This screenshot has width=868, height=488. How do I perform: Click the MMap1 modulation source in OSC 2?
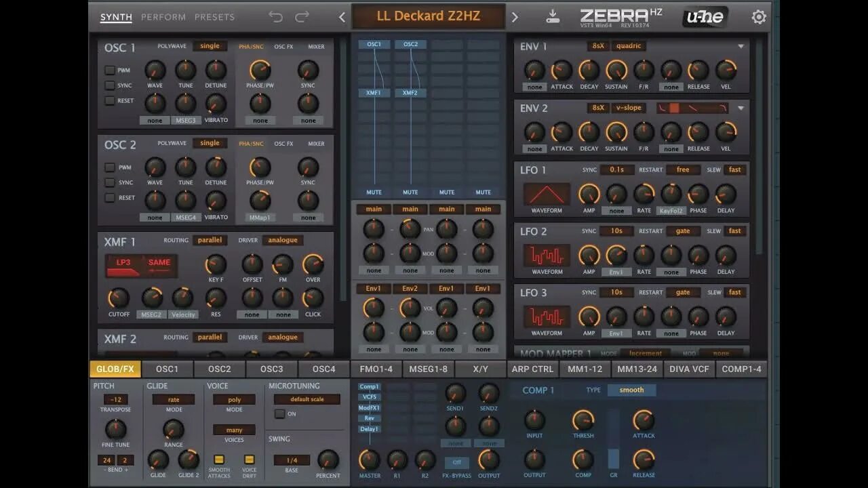tap(260, 218)
